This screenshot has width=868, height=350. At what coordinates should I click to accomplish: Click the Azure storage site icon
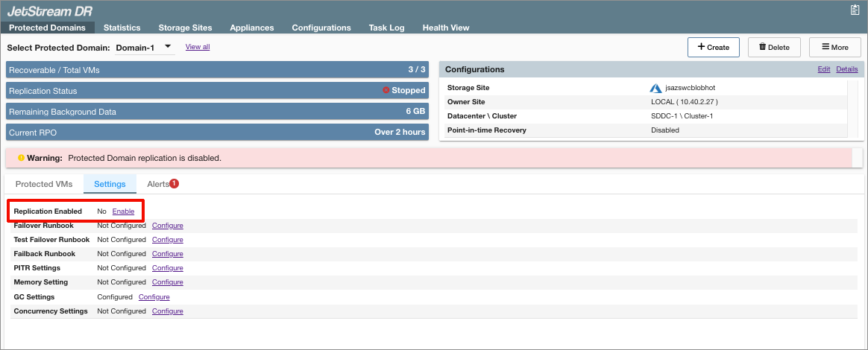tap(656, 88)
